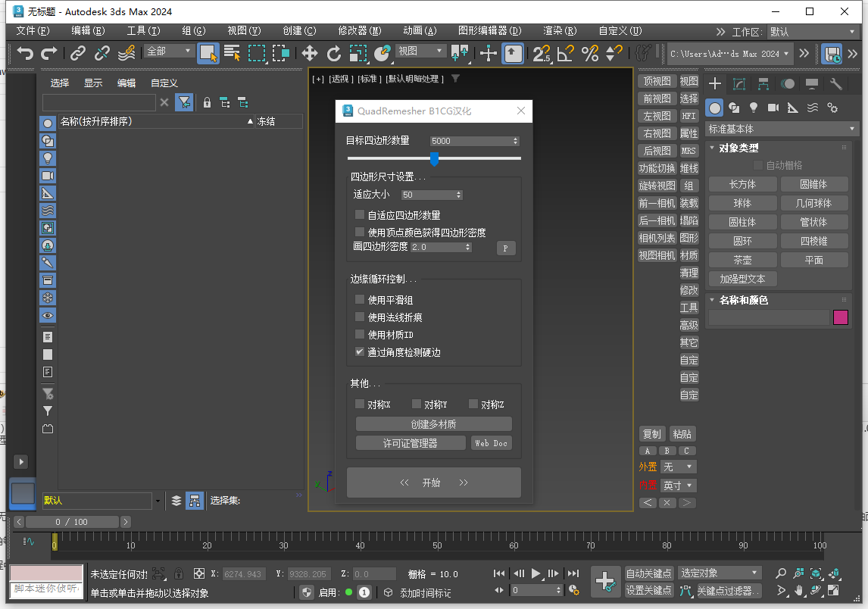Toggle the Spinner Snap icon
Viewport: 868px width, 609px height.
[614, 54]
